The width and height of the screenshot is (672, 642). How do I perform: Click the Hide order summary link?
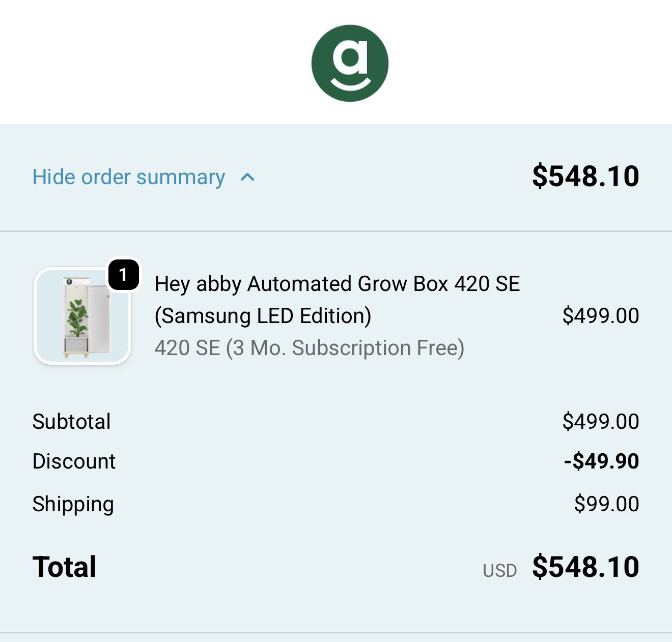tap(128, 177)
